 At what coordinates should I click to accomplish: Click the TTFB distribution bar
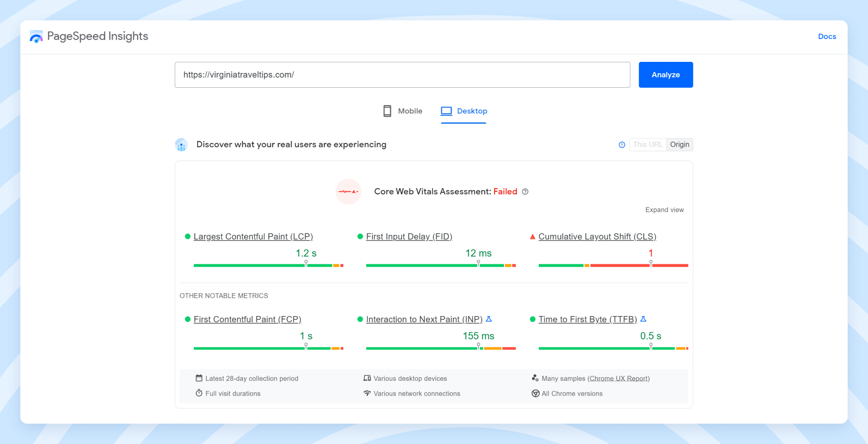pyautogui.click(x=613, y=348)
